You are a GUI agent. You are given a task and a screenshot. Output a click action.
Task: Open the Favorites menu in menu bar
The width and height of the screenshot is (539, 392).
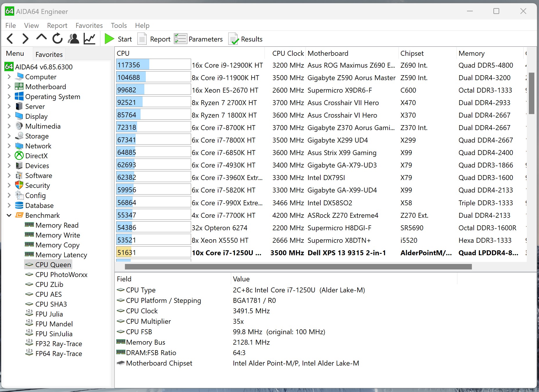89,25
